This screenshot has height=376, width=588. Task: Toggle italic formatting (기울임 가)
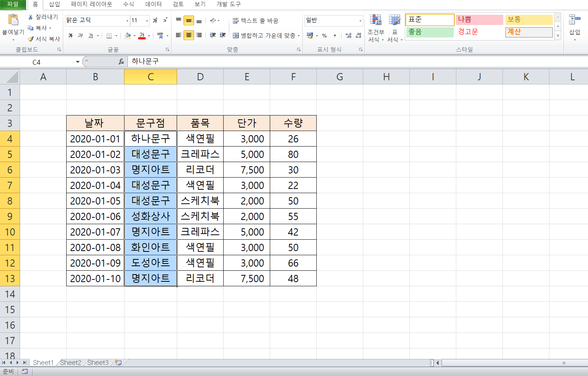(x=80, y=36)
